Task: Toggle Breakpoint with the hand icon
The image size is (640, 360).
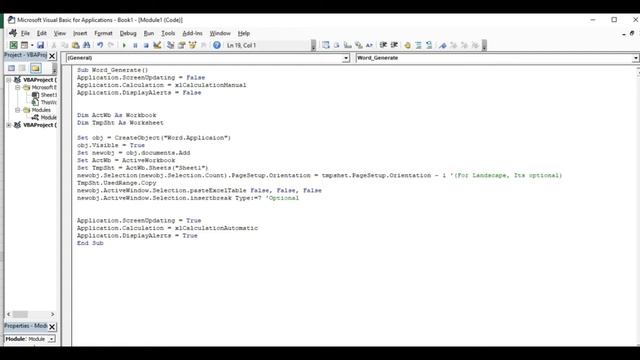Action: 407,45
